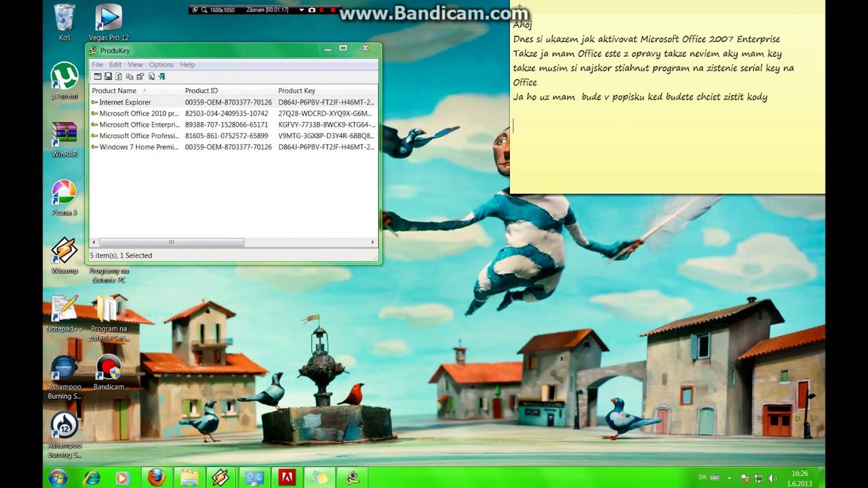
Task: Click the left arrow of ProduKey scrollbar
Action: click(94, 242)
